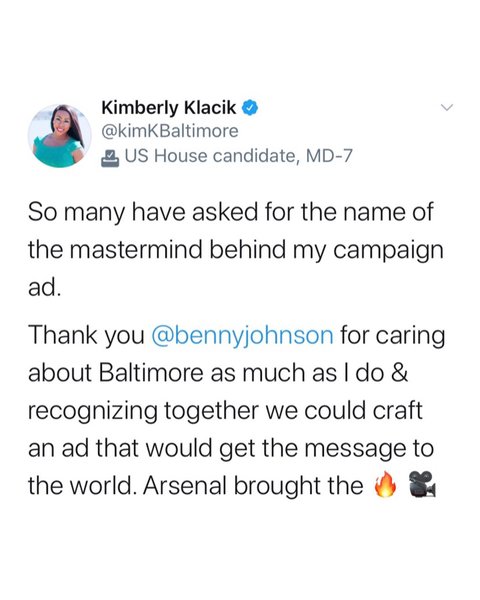Click the ballot box candidate icon
Screen dimensions: 480x600
tap(110, 158)
